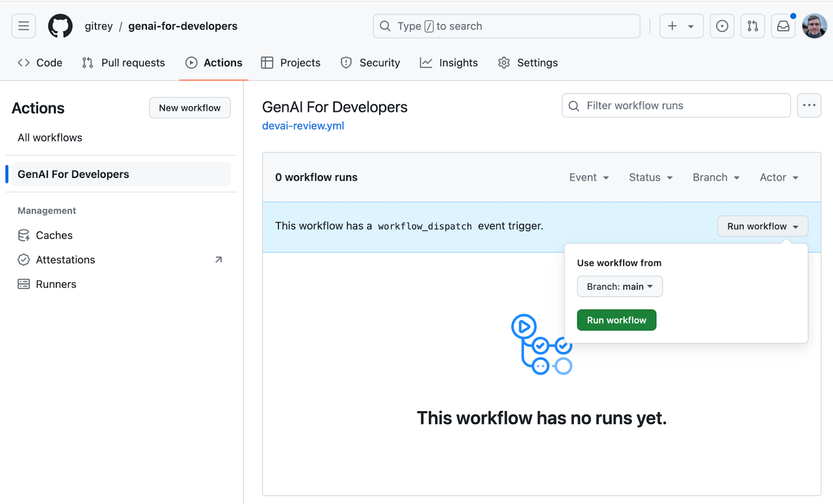Click the New workflow button
This screenshot has width=833, height=504.
[190, 108]
